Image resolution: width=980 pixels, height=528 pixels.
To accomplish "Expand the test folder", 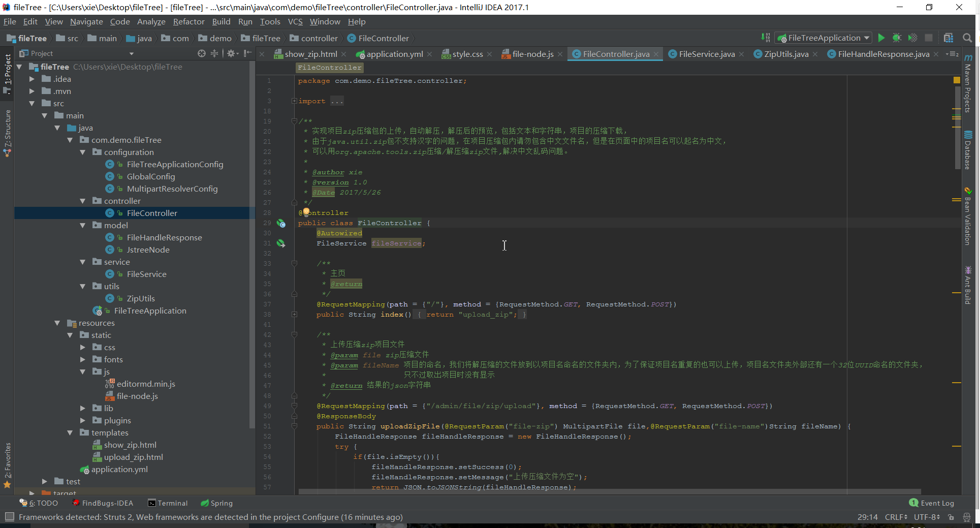I will (x=44, y=481).
